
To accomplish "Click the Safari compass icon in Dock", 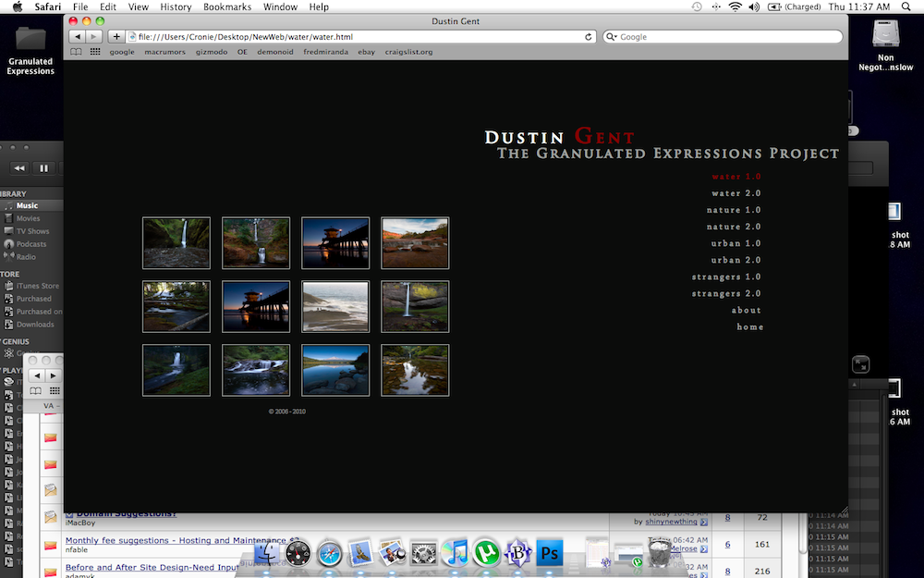I will click(330, 553).
